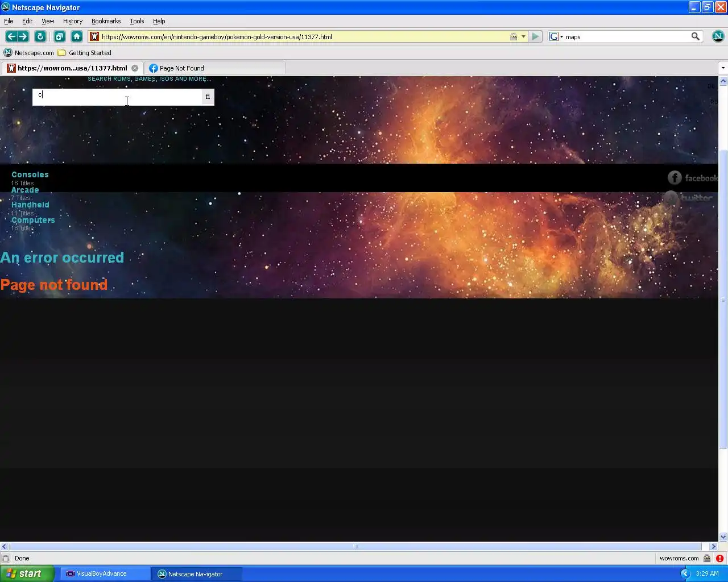The width and height of the screenshot is (728, 582).
Task: Click the 3:29 AM taskbar clock
Action: (x=707, y=573)
